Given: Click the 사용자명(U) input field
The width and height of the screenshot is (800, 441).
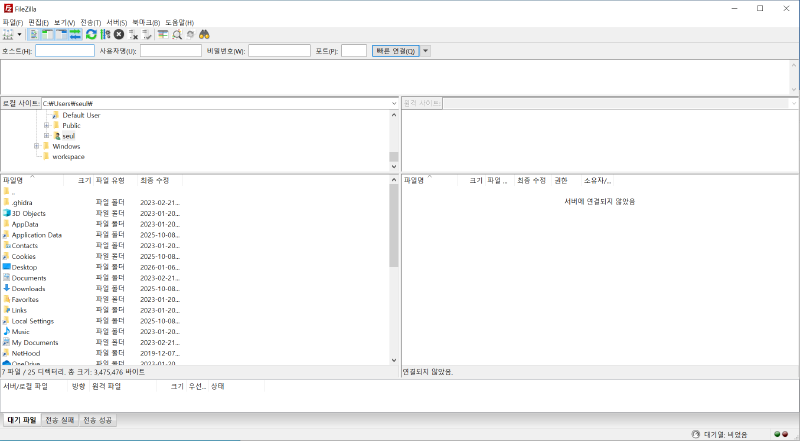Looking at the screenshot, I should click(x=171, y=51).
